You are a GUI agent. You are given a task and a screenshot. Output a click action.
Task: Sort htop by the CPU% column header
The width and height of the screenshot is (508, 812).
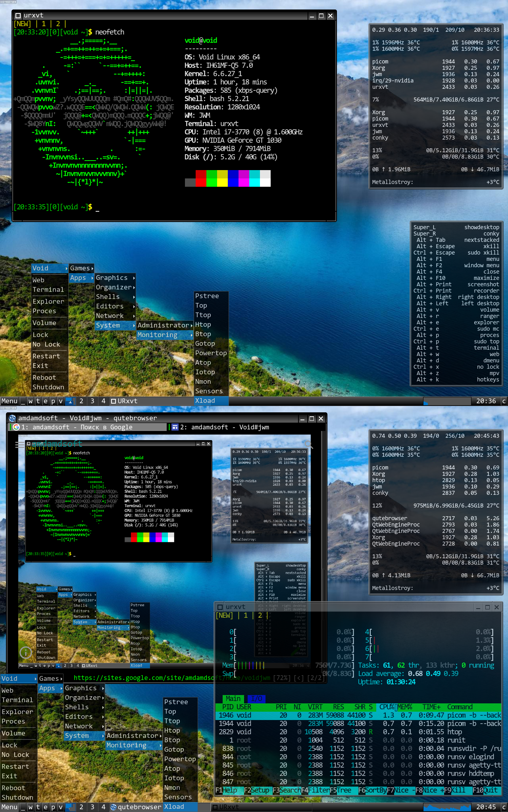tap(387, 707)
